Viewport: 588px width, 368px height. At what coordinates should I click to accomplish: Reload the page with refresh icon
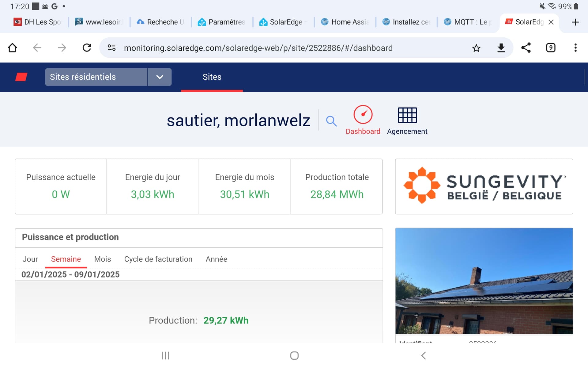87,48
